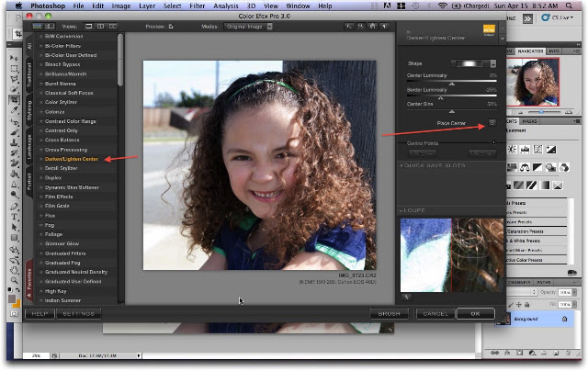
Task: Click the Help button
Action: coord(40,313)
